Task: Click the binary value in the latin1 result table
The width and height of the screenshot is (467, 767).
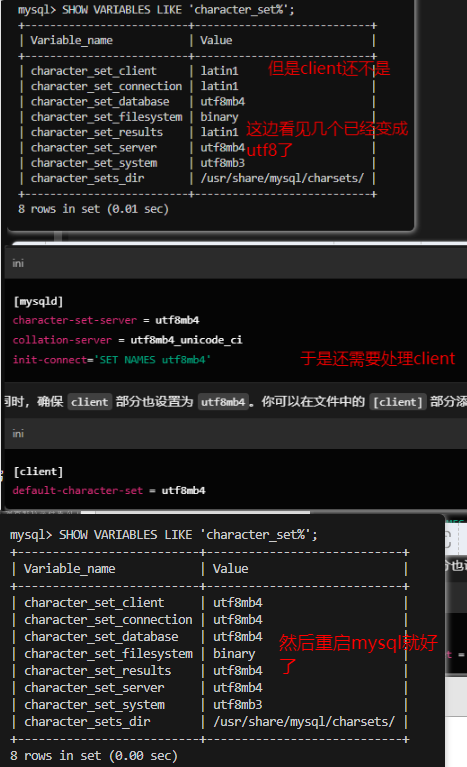Action: (x=219, y=117)
